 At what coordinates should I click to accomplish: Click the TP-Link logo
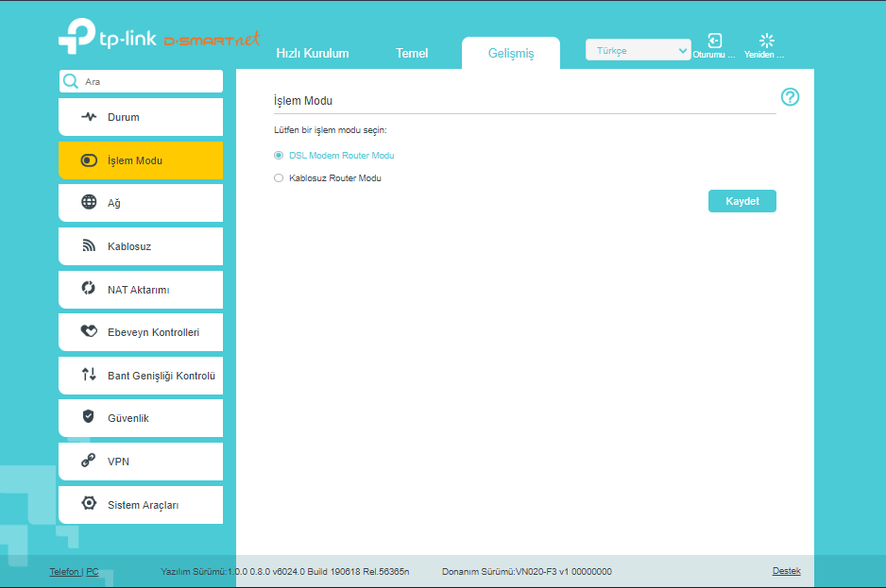108,37
